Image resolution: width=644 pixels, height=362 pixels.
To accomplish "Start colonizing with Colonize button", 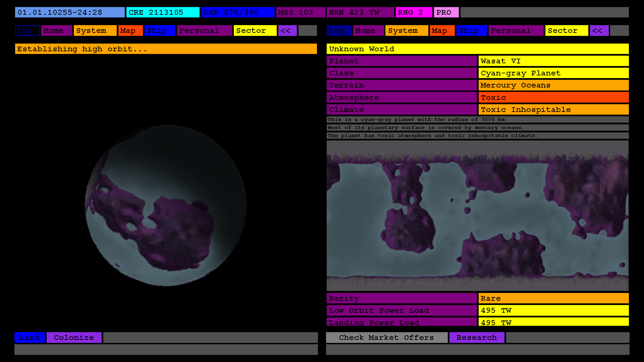I will click(74, 338).
